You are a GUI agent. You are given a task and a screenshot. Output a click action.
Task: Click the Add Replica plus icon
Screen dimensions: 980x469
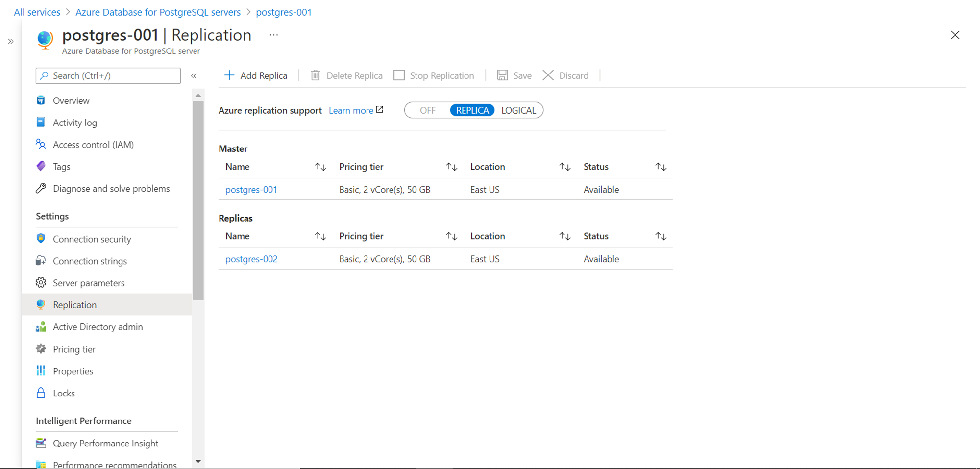click(x=229, y=75)
